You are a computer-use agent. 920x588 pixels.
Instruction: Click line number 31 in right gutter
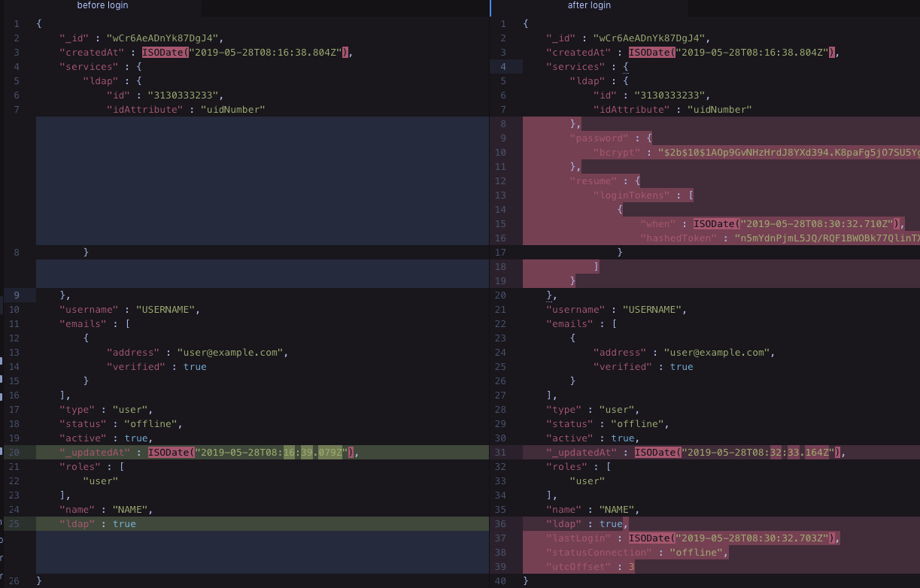point(502,453)
